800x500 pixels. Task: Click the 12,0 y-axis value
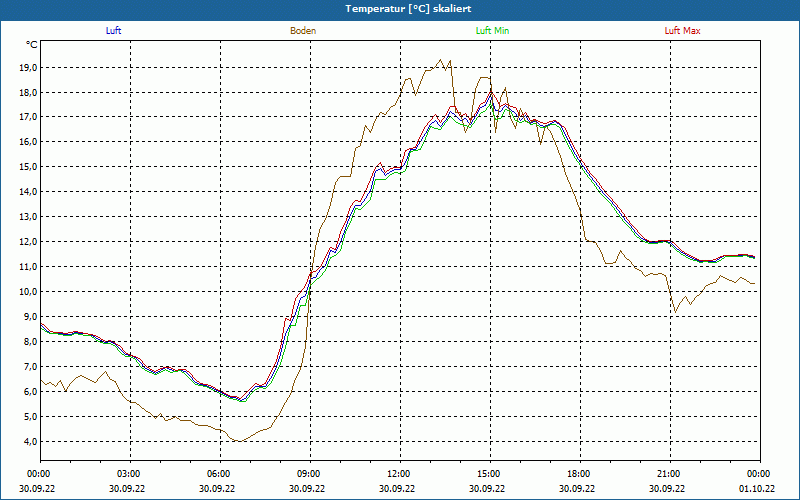[29, 242]
